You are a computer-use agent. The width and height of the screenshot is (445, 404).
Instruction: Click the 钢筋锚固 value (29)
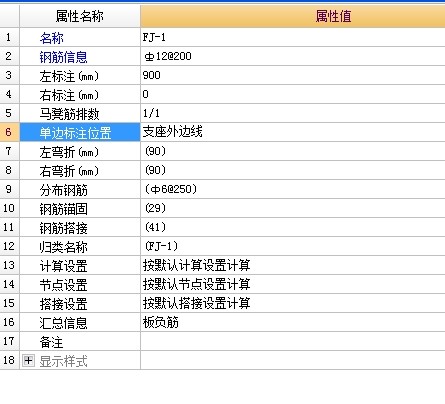point(155,208)
